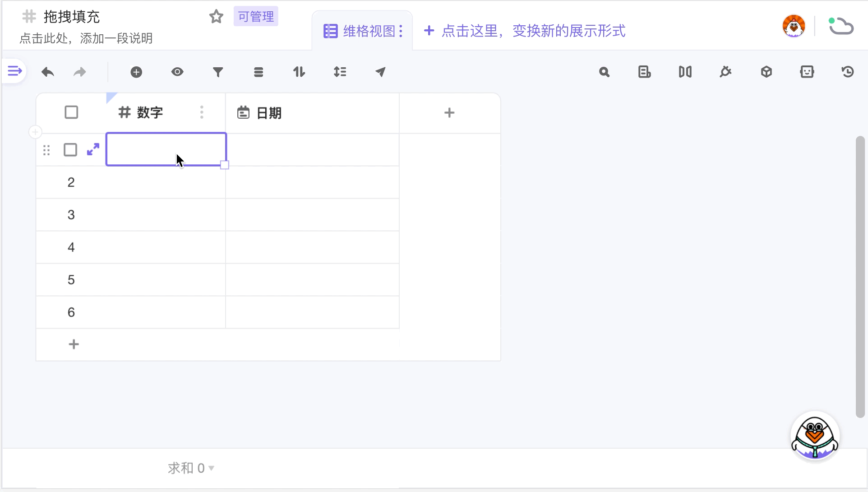Click the add column plus button
The height and width of the screenshot is (492, 868).
449,113
